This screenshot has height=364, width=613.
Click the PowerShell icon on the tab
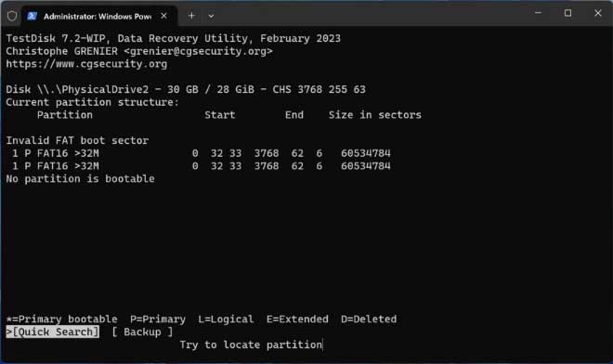(x=33, y=16)
